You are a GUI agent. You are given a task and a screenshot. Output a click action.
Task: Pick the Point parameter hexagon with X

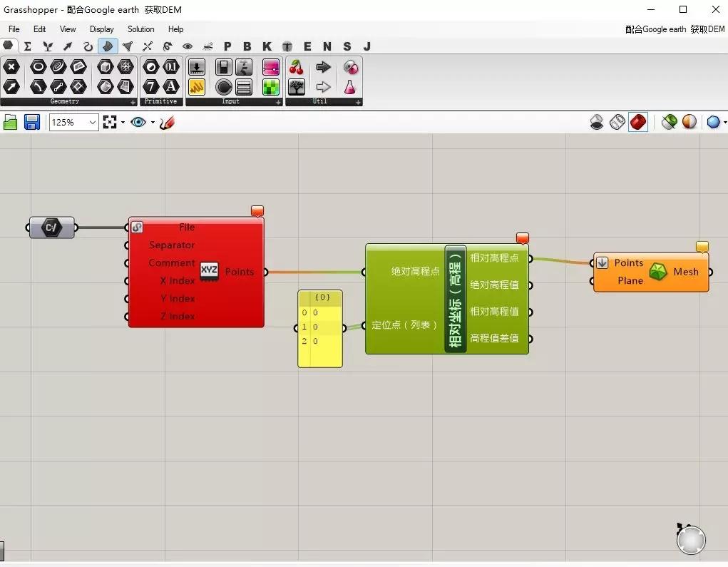[x=11, y=67]
